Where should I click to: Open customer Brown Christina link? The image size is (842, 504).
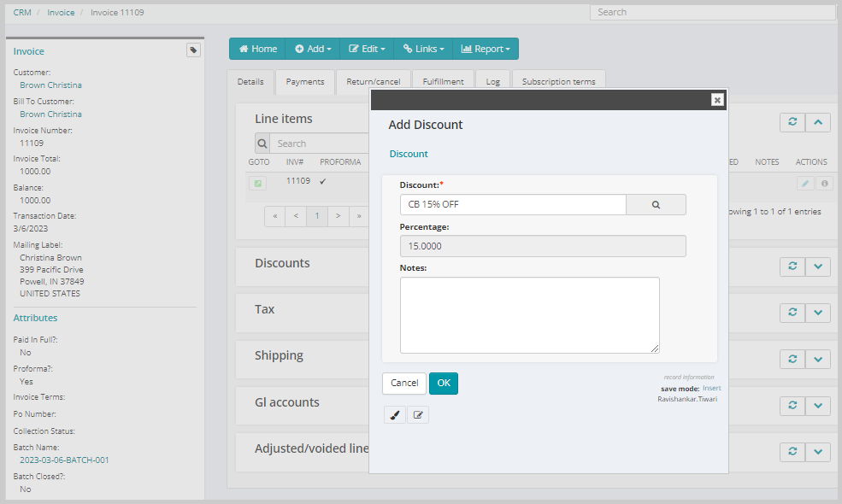[x=51, y=85]
